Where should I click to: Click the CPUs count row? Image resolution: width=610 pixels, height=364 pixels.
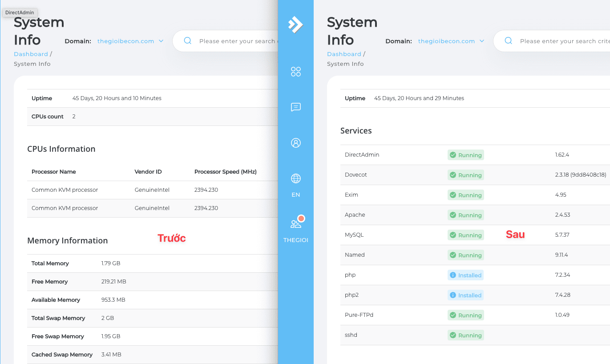click(x=153, y=117)
